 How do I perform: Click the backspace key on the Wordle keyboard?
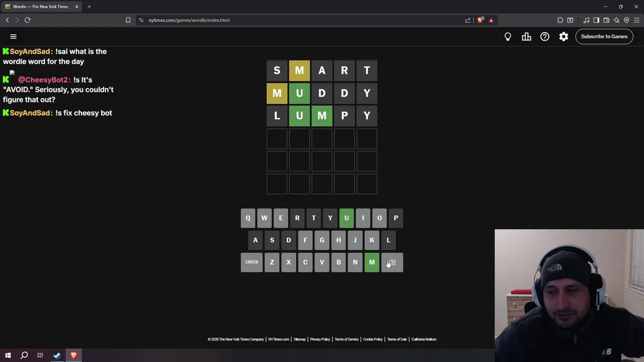point(392,262)
